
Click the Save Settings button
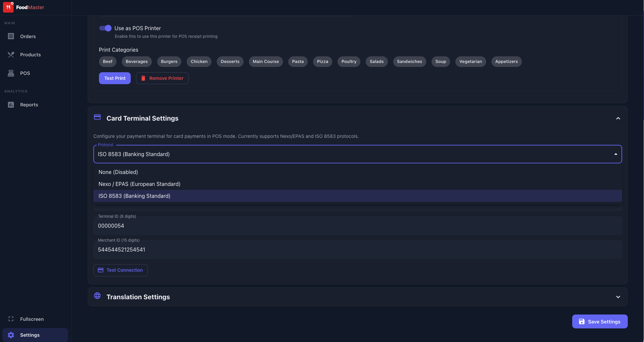[600, 321]
